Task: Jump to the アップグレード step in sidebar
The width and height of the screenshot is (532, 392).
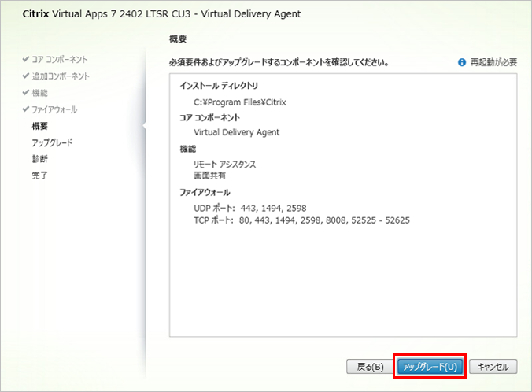Action: (52, 142)
